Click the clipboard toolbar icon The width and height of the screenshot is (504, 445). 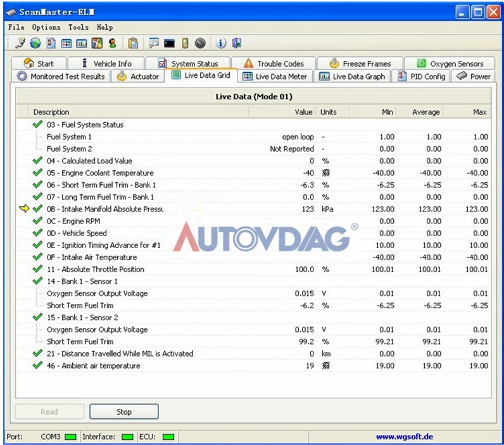[133, 43]
